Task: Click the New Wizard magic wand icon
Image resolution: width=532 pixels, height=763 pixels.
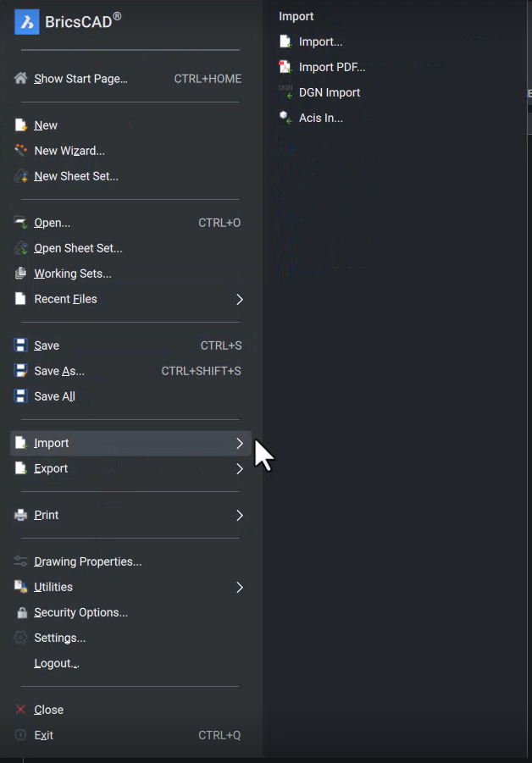Action: click(x=19, y=150)
